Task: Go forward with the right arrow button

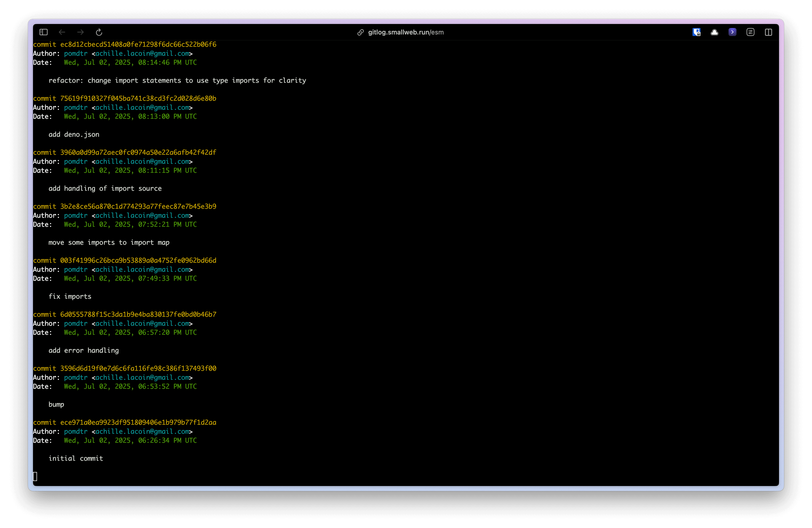Action: 80,32
